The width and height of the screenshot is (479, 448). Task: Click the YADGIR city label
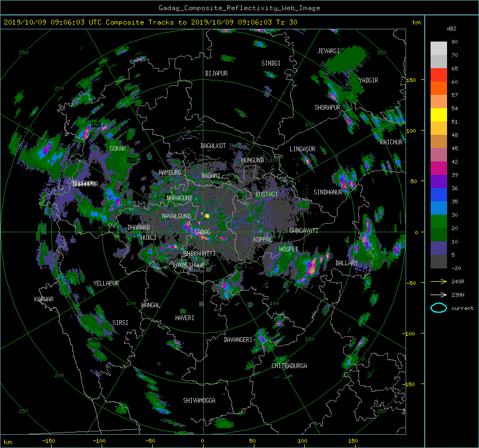click(368, 80)
